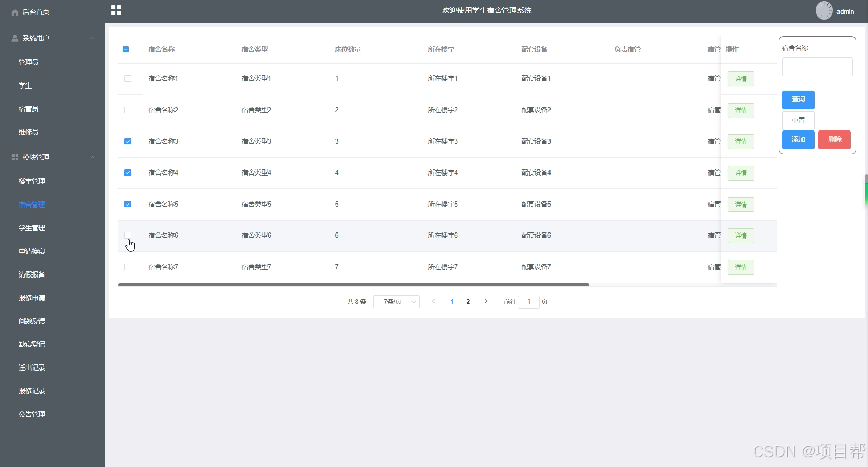The height and width of the screenshot is (467, 868).
Task: Check the 宿舍名称7 row checkbox
Action: (x=127, y=267)
